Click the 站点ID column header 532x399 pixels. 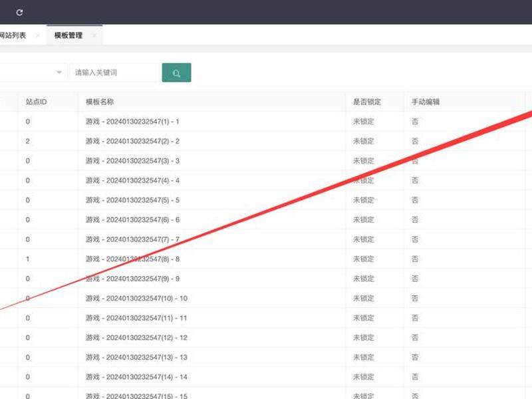click(x=37, y=102)
